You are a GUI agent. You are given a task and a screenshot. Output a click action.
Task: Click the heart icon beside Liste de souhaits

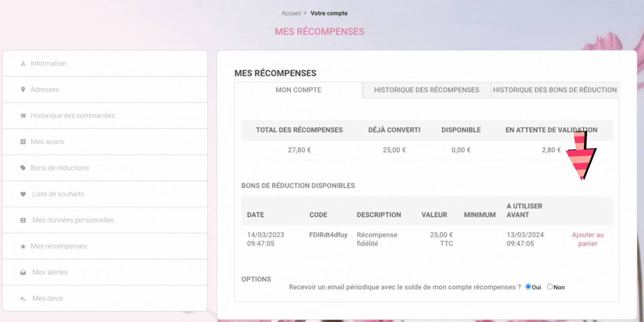[23, 194]
